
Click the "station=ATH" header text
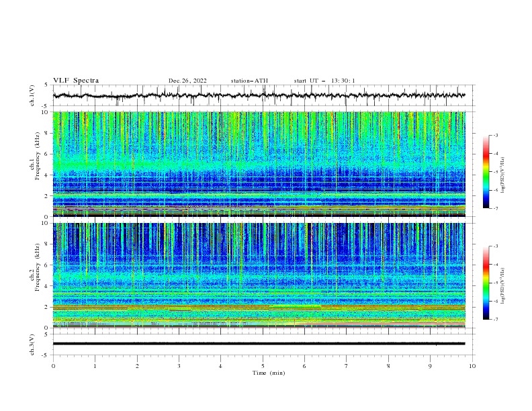coord(249,81)
